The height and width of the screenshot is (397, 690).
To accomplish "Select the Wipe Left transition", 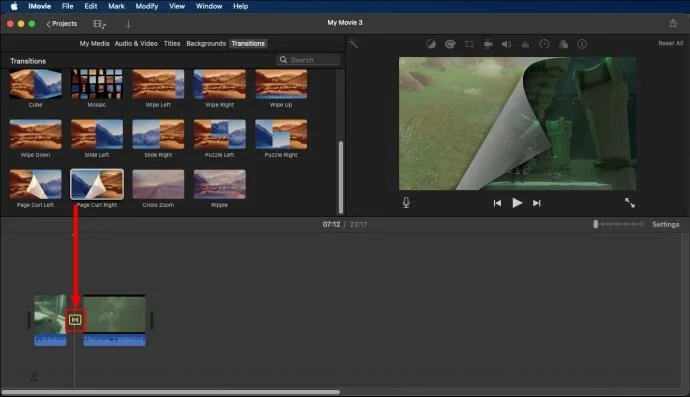I will click(x=158, y=84).
